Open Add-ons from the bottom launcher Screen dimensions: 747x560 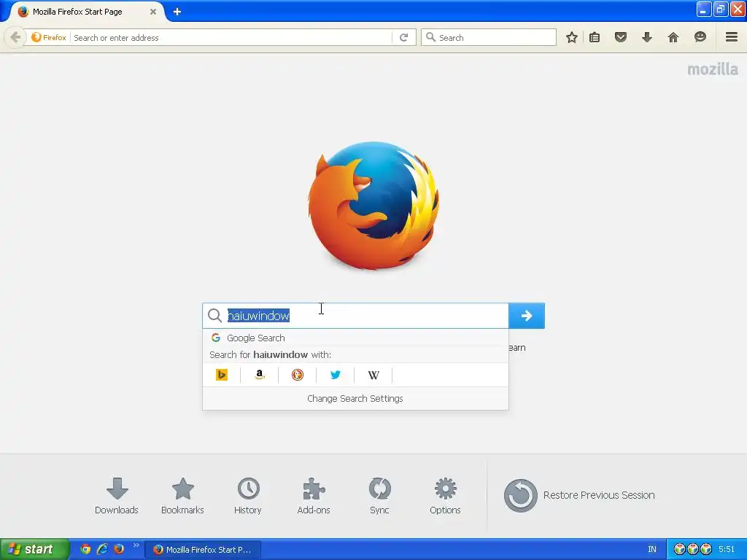314,496
